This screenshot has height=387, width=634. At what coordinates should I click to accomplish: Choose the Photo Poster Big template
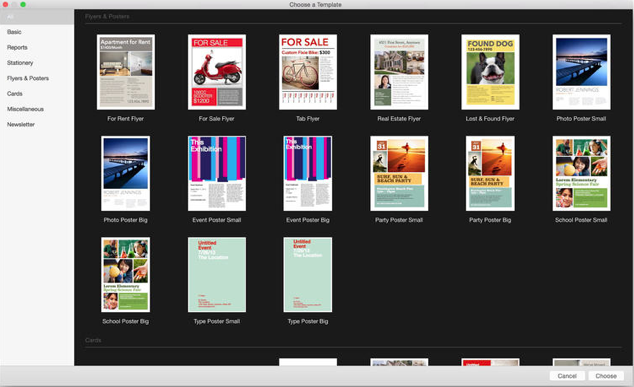pos(125,173)
